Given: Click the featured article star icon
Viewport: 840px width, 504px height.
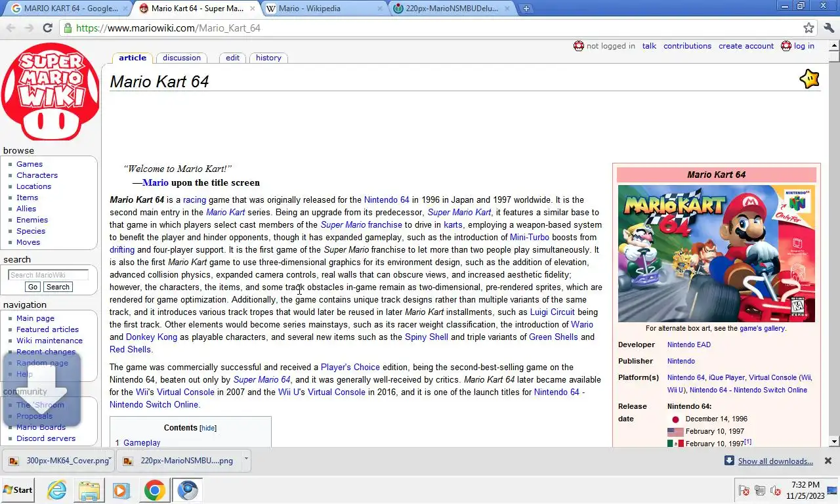Looking at the screenshot, I should tap(809, 79).
